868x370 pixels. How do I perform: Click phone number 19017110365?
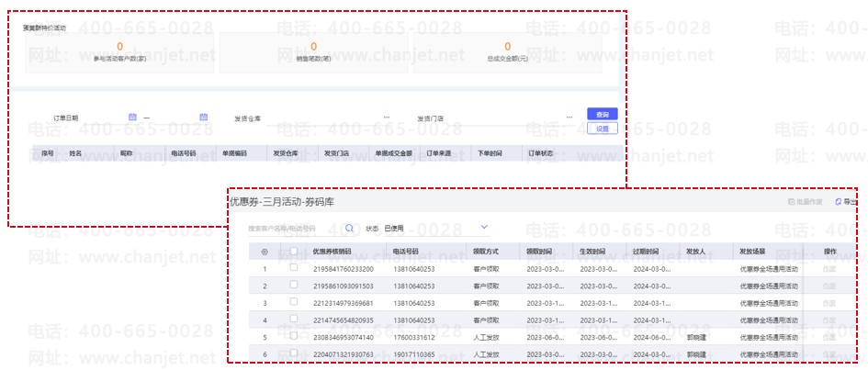pos(413,354)
